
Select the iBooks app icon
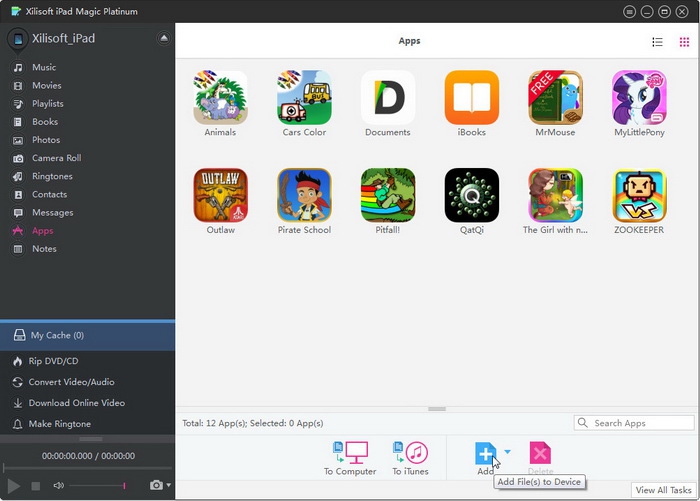click(x=471, y=97)
